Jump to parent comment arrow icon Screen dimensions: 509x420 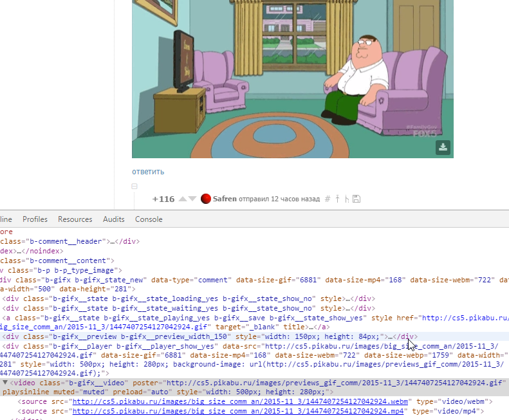point(338,199)
